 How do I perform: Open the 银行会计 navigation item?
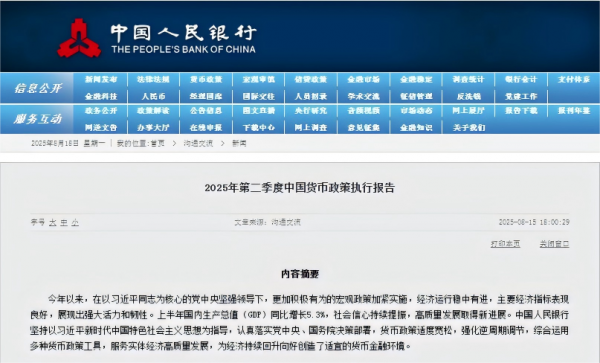pos(521,80)
